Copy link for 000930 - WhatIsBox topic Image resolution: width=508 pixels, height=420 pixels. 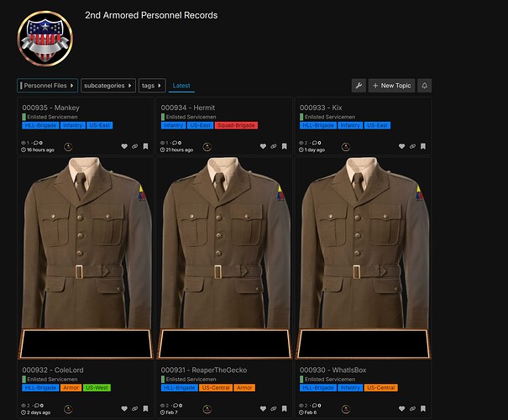(412, 409)
